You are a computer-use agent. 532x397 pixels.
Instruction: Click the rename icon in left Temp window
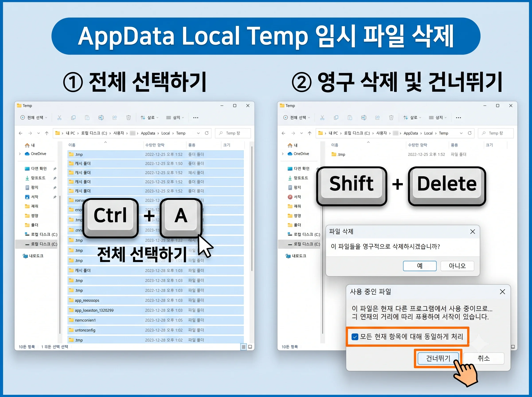tap(101, 117)
